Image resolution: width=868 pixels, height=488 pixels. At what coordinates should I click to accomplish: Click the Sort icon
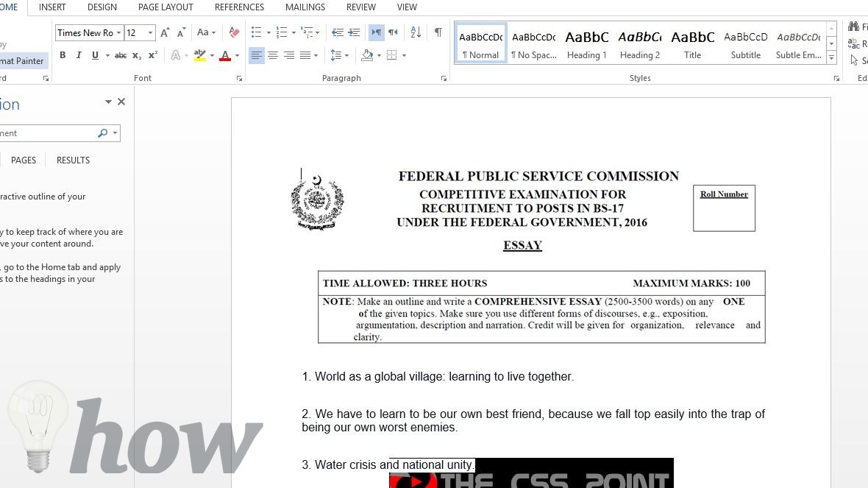416,32
